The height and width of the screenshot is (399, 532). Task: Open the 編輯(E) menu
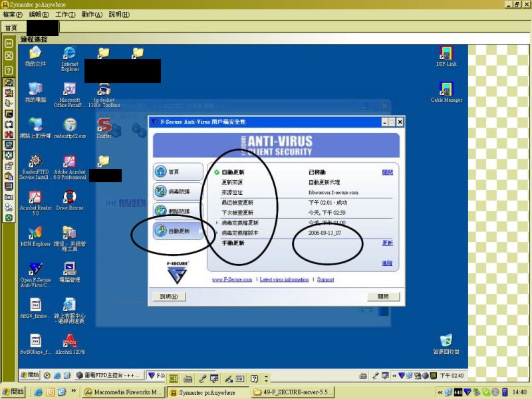39,14
